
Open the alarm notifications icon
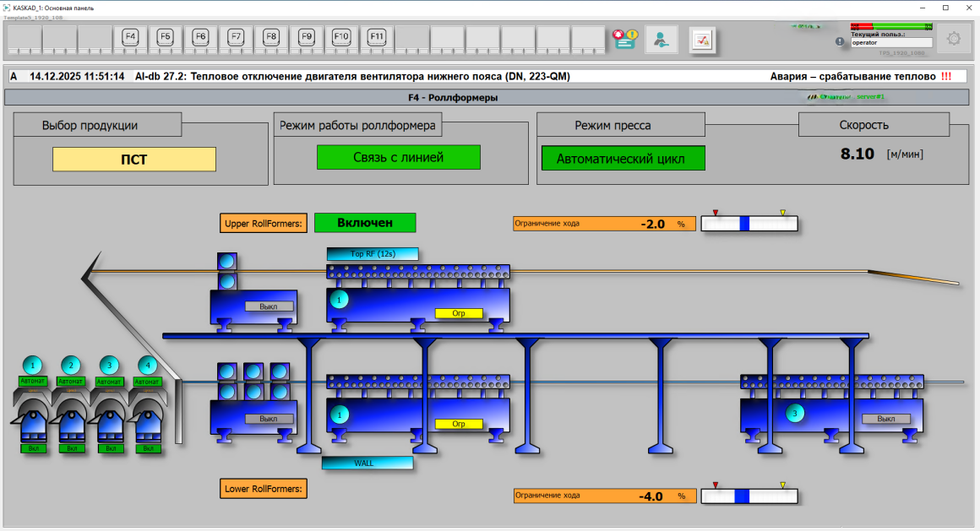tap(625, 39)
